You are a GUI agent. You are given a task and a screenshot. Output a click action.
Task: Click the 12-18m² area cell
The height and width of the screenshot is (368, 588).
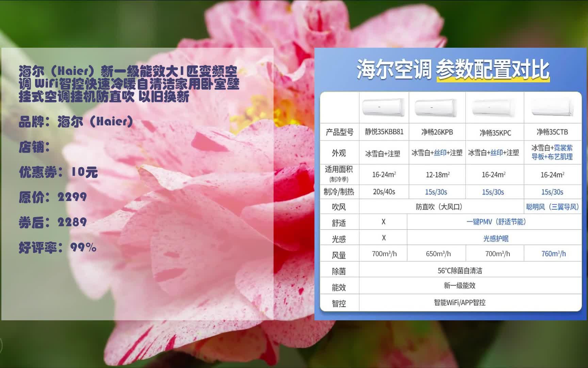click(438, 174)
